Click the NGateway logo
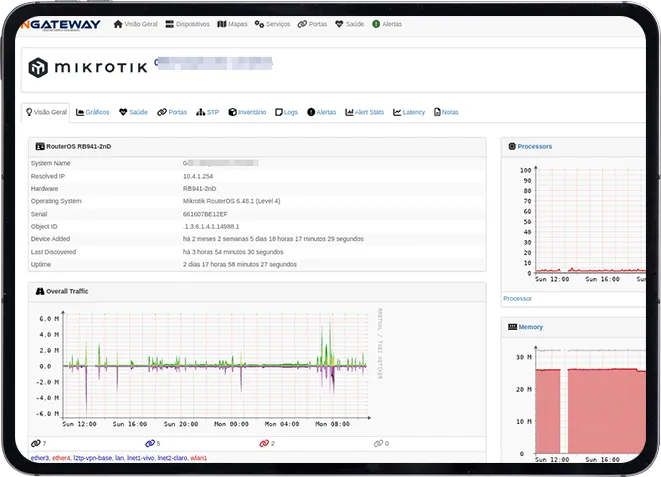The height and width of the screenshot is (477, 661). (60, 23)
